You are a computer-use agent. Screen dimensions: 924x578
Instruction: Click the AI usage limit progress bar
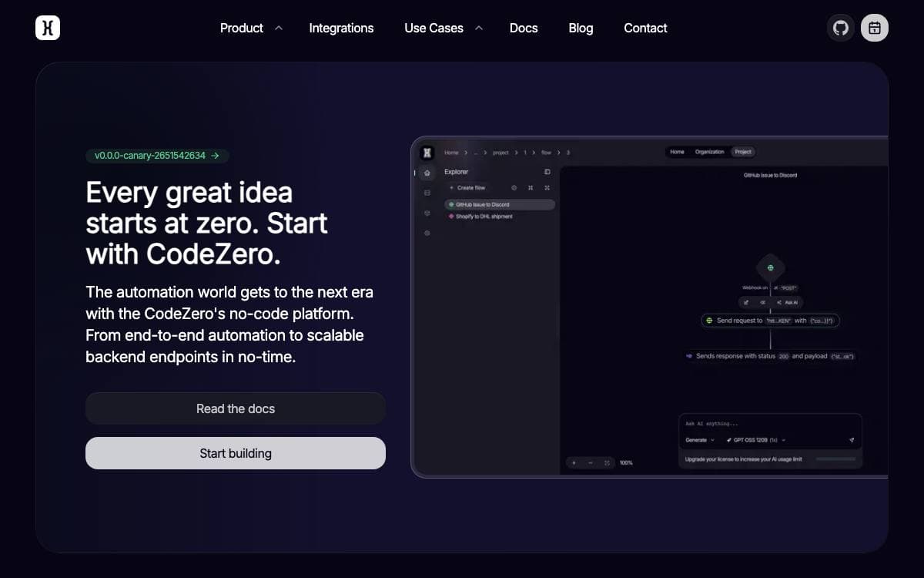[835, 459]
